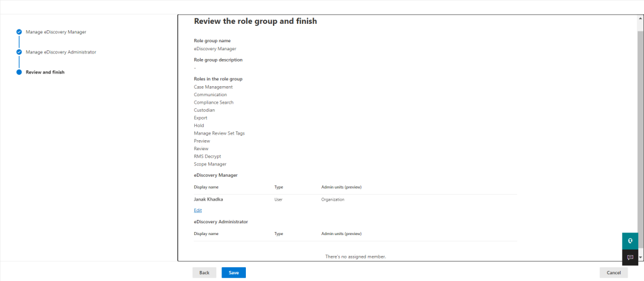
Task: Go to the Manage eDiscovery Administrator step
Action: (x=61, y=52)
